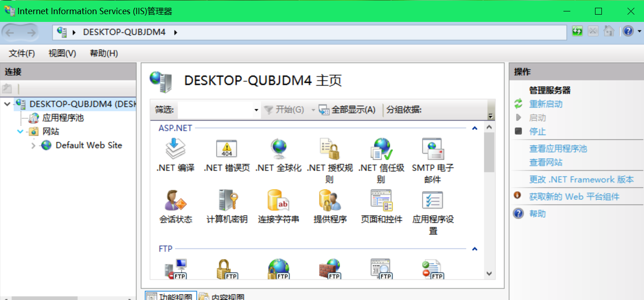This screenshot has width=644, height=300.
Task: Click the 查看应用程序池 link
Action: pos(558,149)
